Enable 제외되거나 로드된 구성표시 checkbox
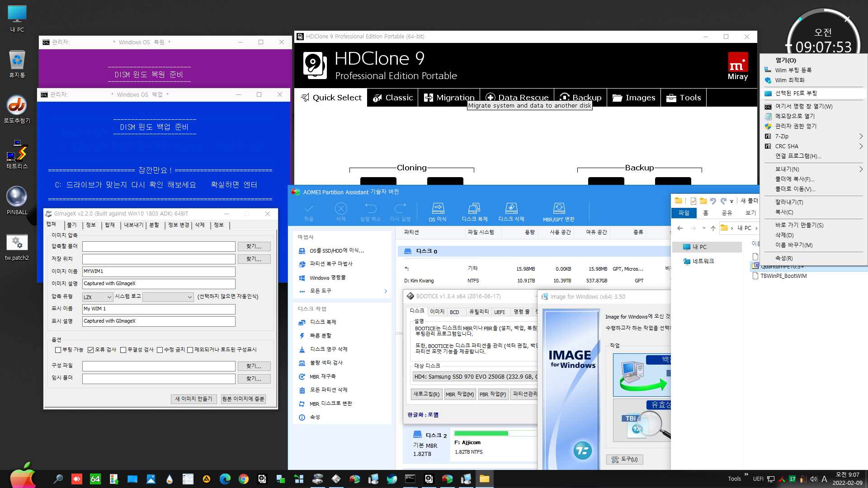 [190, 350]
